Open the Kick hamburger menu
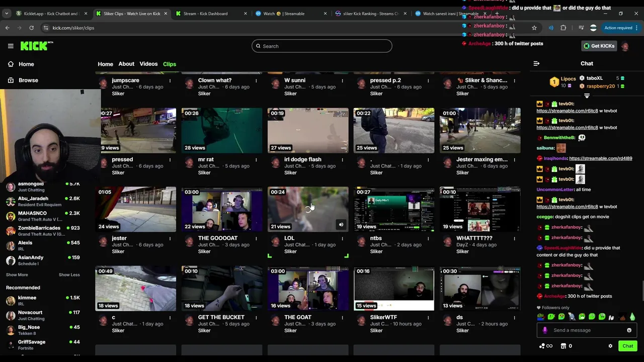This screenshot has height=362, width=644. pyautogui.click(x=11, y=46)
